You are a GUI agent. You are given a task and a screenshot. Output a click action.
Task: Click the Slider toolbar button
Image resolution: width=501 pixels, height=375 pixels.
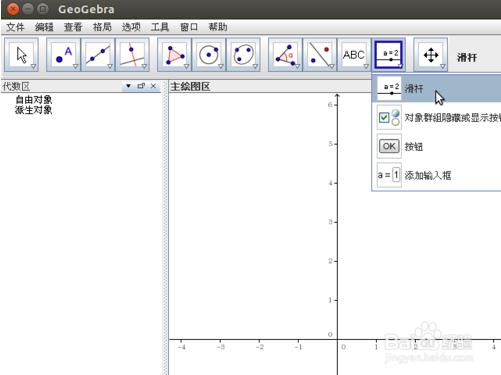coord(388,54)
